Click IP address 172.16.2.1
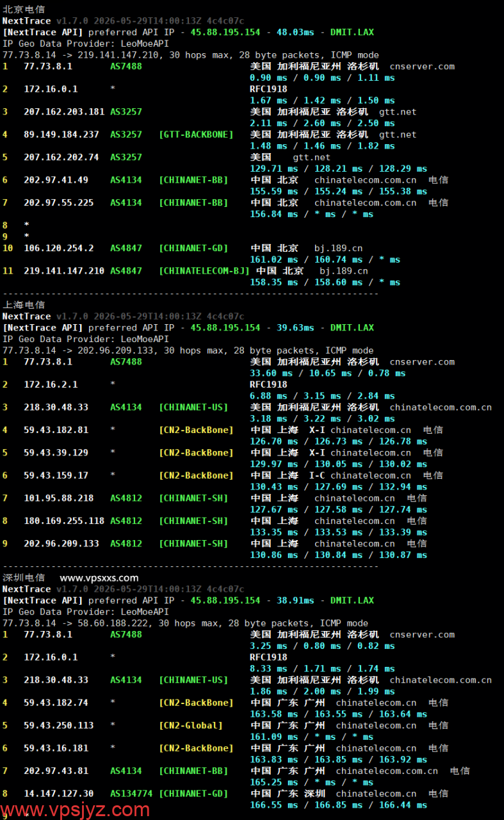The width and height of the screenshot is (504, 820). point(51,384)
